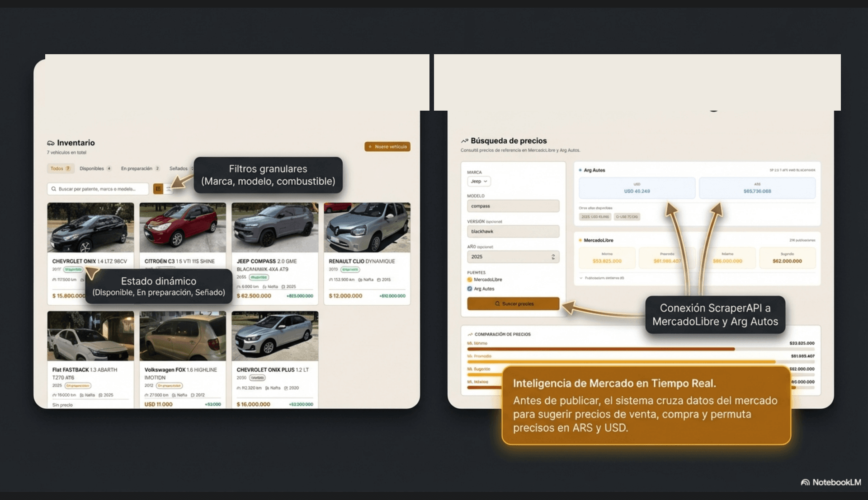Click the $62.500.000 price on Jeep Compass
Screen dimensions: 868x500
coord(254,296)
